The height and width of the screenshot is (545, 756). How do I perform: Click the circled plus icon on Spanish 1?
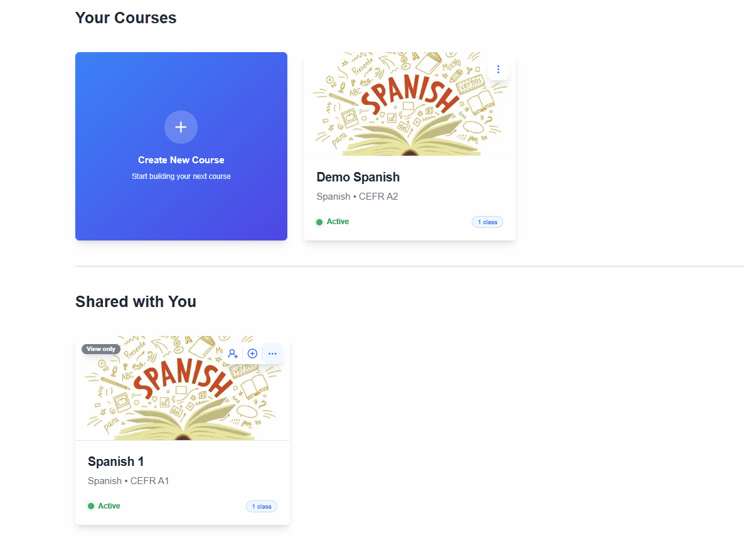[252, 353]
